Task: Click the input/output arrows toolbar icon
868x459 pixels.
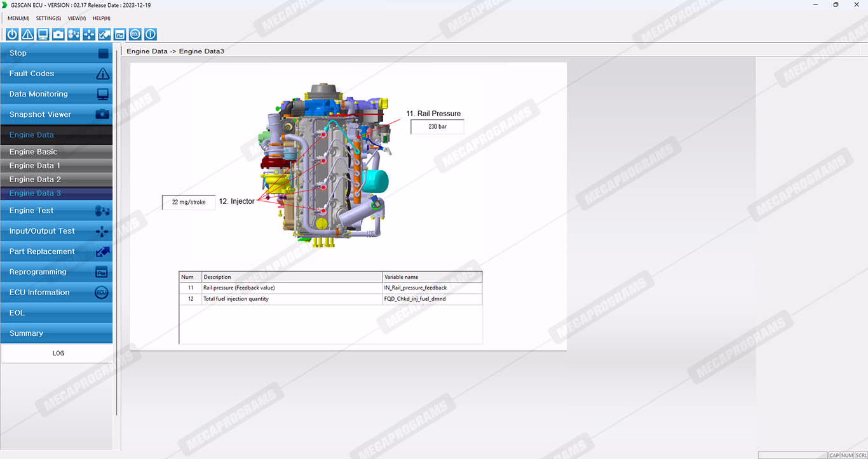Action: click(89, 34)
